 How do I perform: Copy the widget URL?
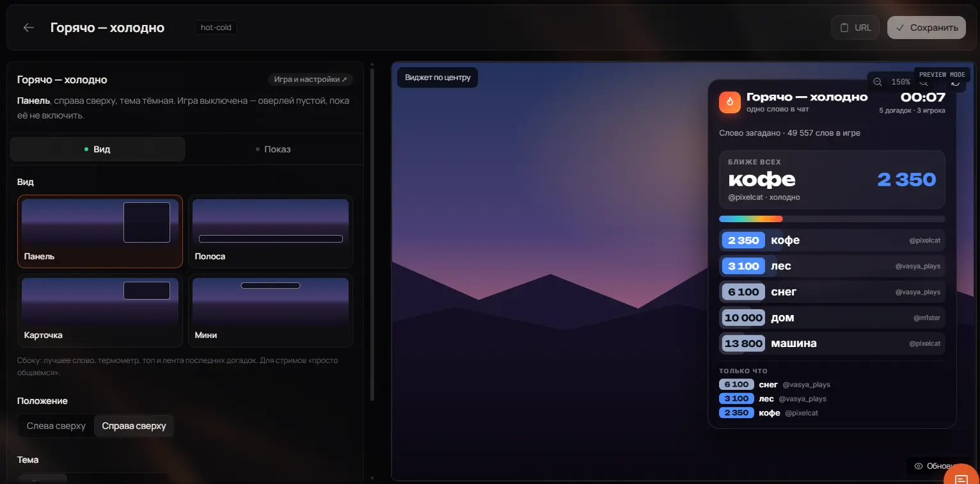pos(855,28)
